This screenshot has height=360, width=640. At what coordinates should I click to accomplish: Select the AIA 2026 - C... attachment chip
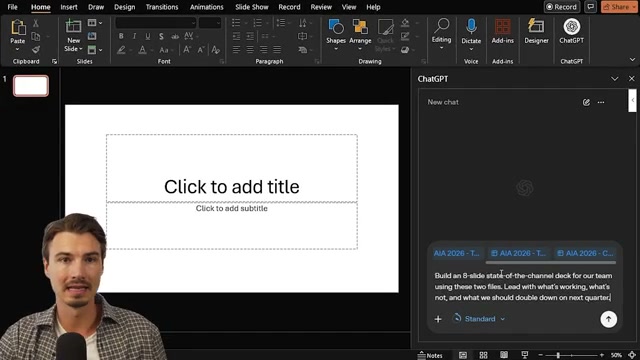585,253
